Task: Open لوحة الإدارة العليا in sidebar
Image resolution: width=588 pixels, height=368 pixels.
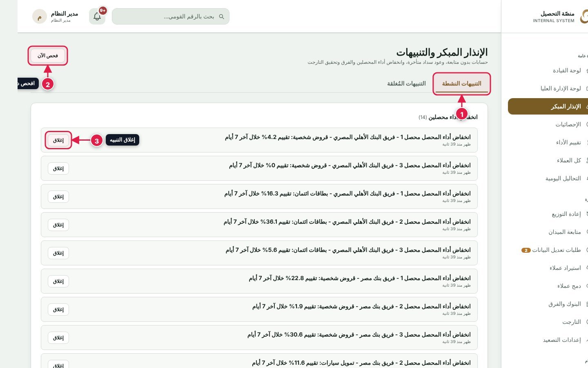Action: point(548,88)
